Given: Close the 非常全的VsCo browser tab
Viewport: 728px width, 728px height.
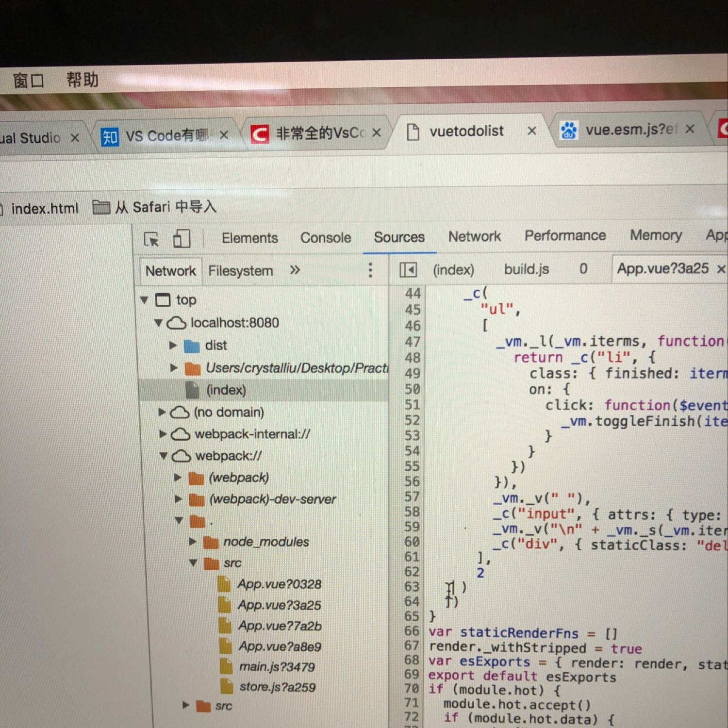Looking at the screenshot, I should tap(376, 132).
